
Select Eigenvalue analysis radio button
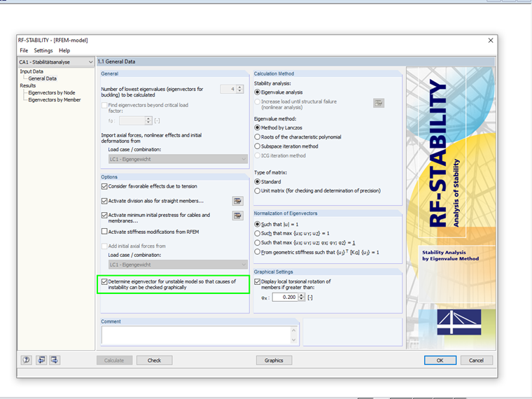point(257,92)
